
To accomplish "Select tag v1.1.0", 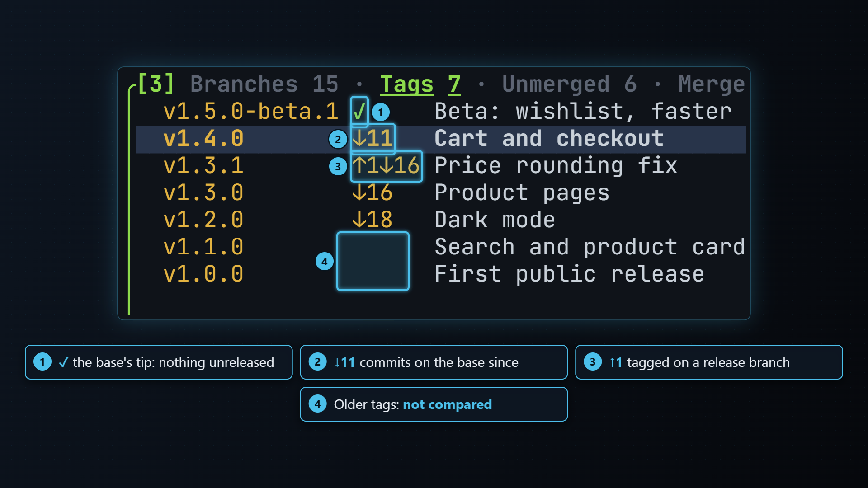I will 203,247.
